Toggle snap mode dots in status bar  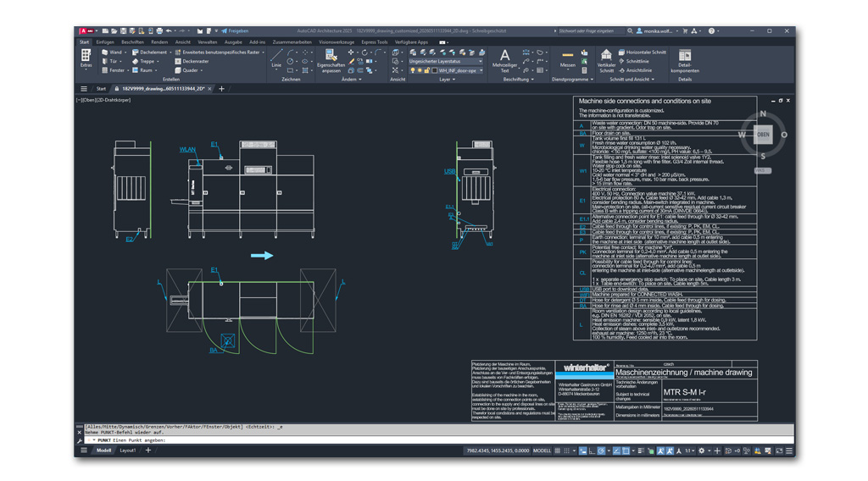(x=566, y=451)
